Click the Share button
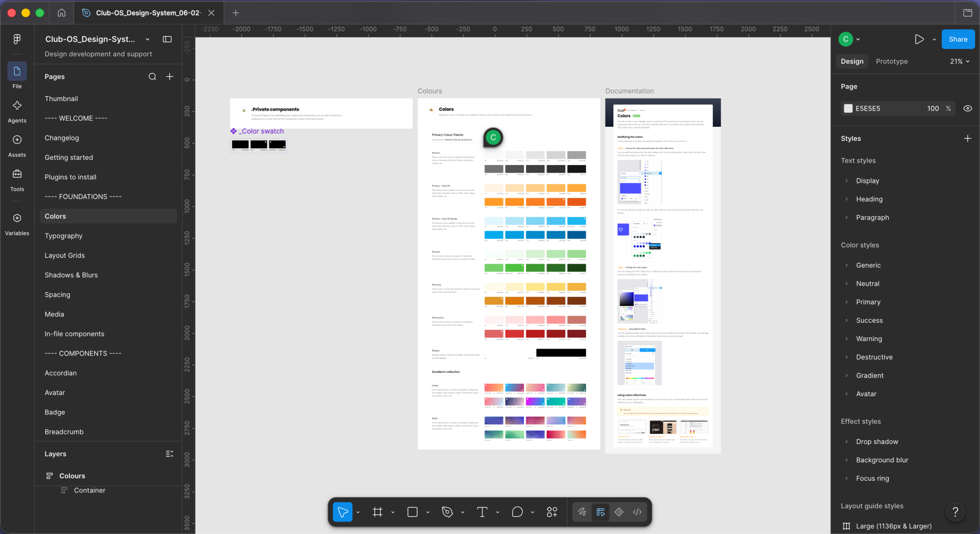Viewport: 980px width, 534px height. coord(958,39)
